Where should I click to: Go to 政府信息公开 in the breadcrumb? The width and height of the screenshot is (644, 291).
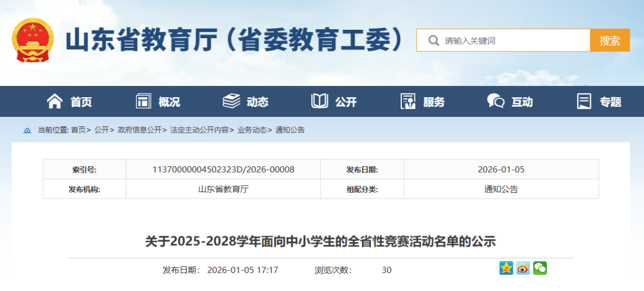point(140,130)
